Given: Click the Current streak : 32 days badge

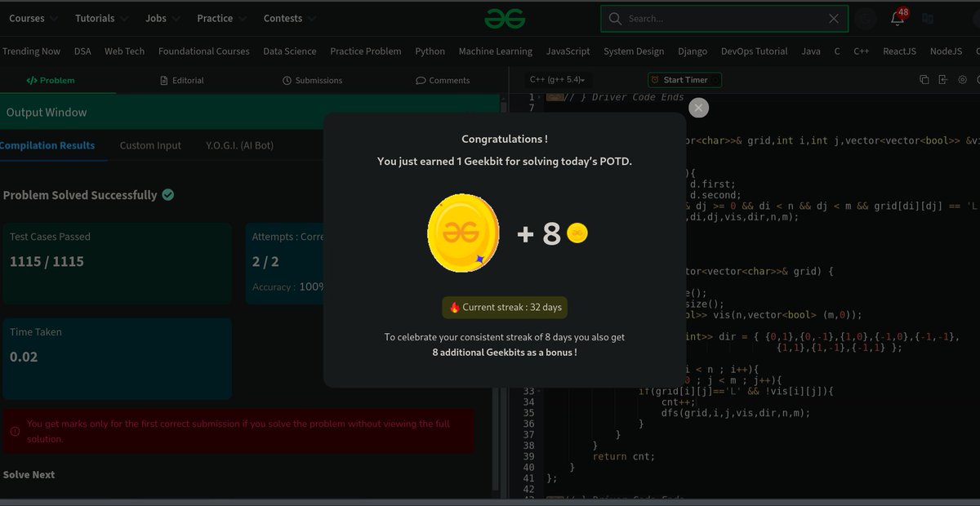Looking at the screenshot, I should (x=505, y=308).
